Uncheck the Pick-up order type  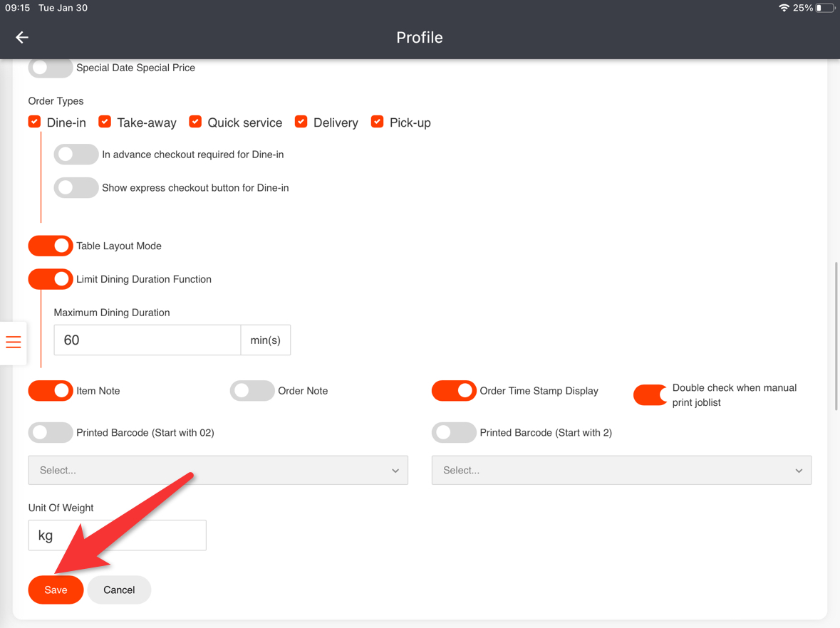(378, 122)
